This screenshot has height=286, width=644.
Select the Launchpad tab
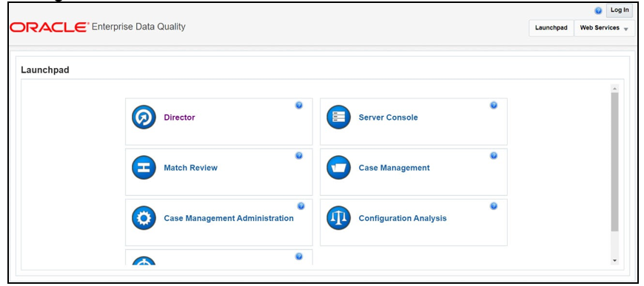[551, 28]
